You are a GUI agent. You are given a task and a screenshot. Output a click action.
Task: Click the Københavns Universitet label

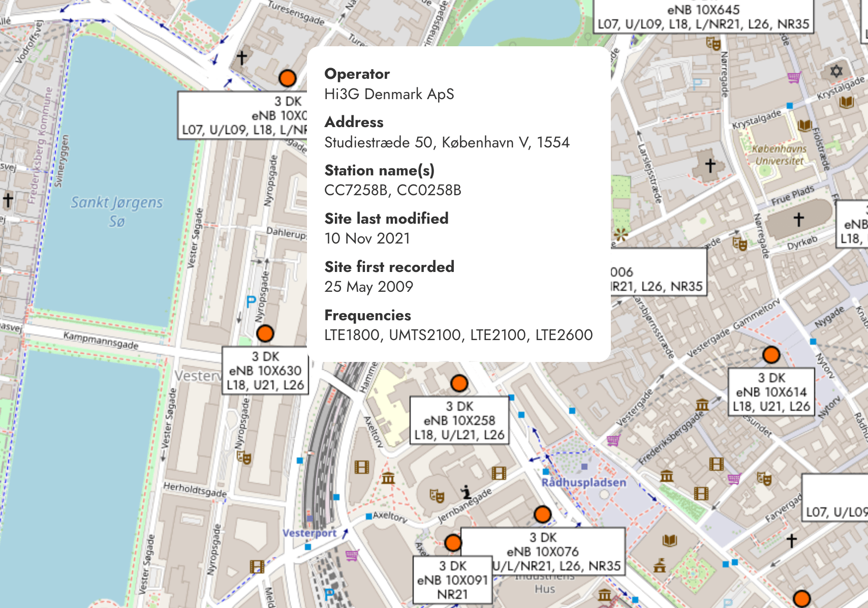coord(780,155)
